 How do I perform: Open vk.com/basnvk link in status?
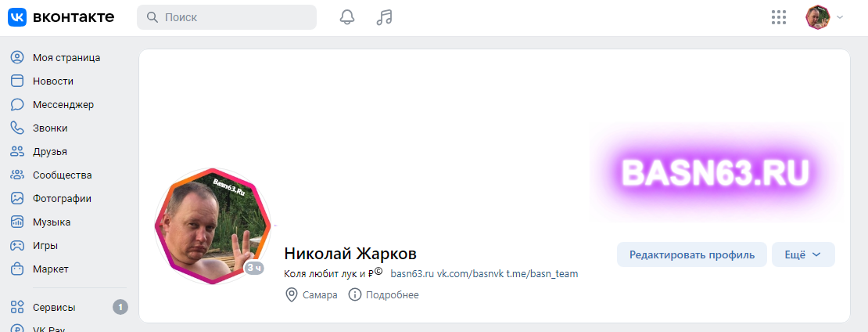[471, 273]
